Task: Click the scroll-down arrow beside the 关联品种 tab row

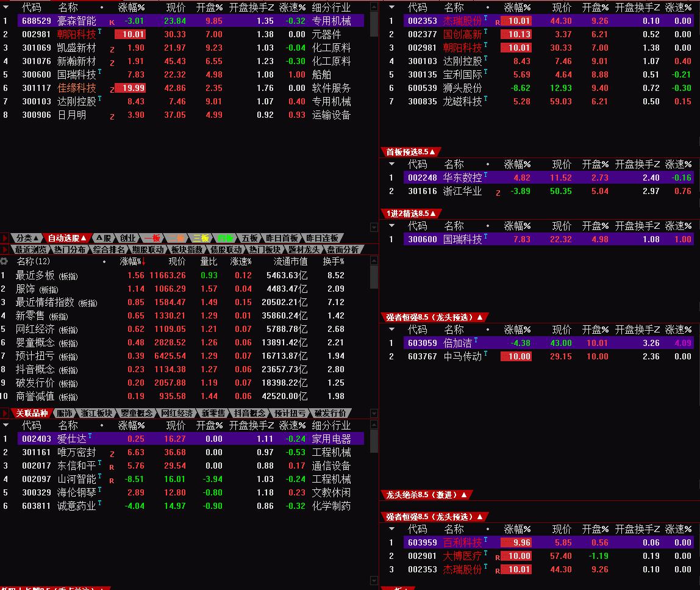Action: click(374, 413)
